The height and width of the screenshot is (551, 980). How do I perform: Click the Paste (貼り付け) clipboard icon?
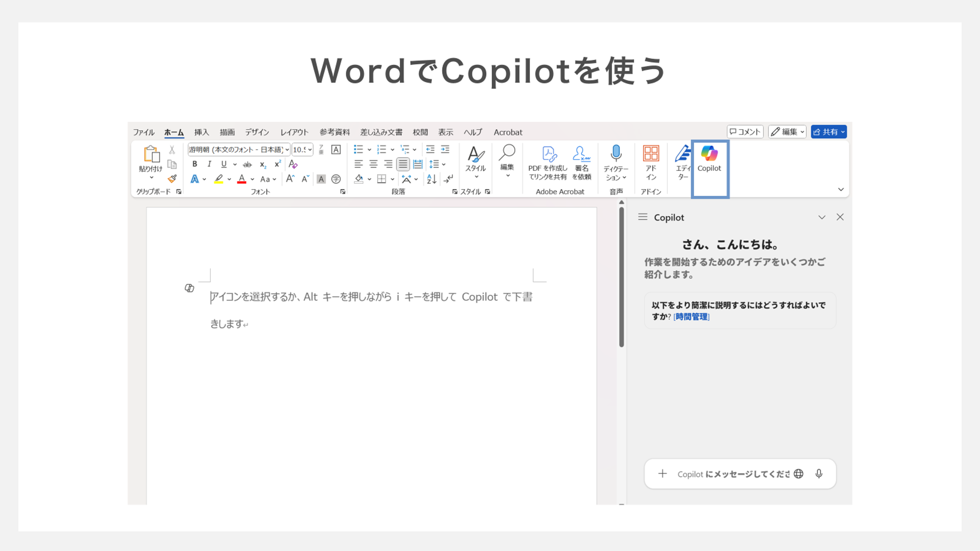pos(151,154)
